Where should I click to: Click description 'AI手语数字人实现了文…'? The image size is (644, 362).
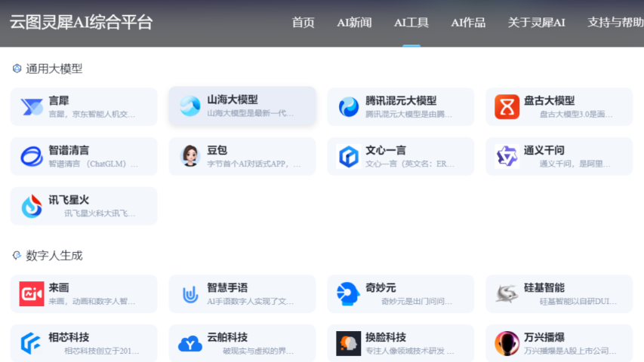click(250, 301)
